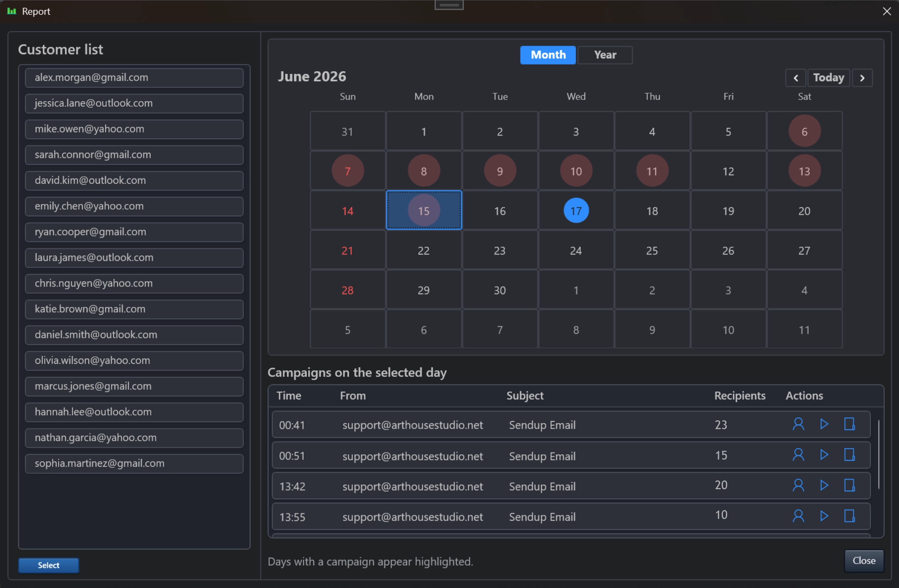
Task: Pick May 31 in the first row
Action: (x=347, y=131)
